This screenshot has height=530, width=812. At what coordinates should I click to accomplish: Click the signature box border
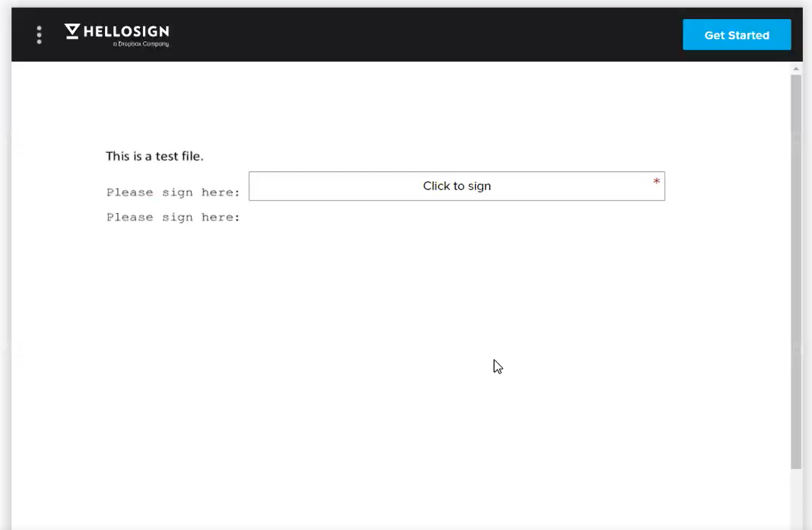457,173
